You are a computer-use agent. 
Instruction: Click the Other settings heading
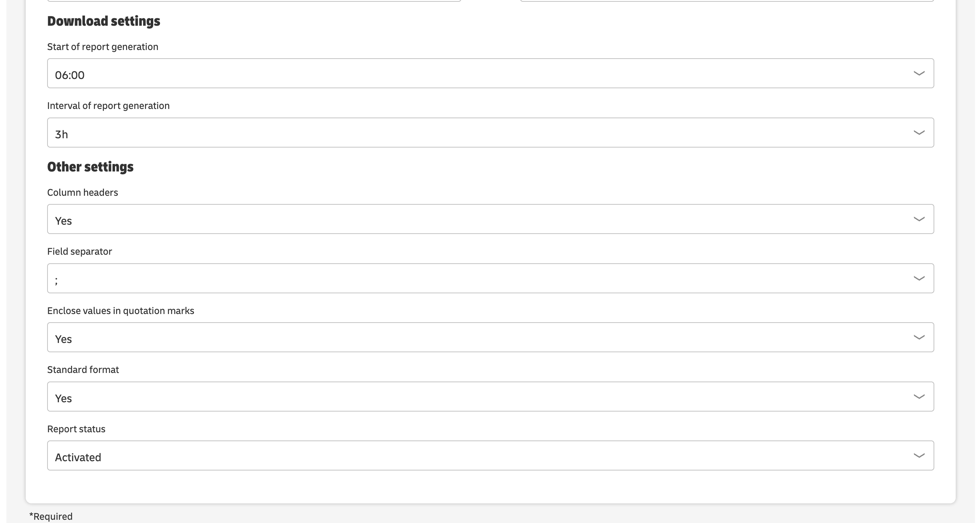click(90, 167)
